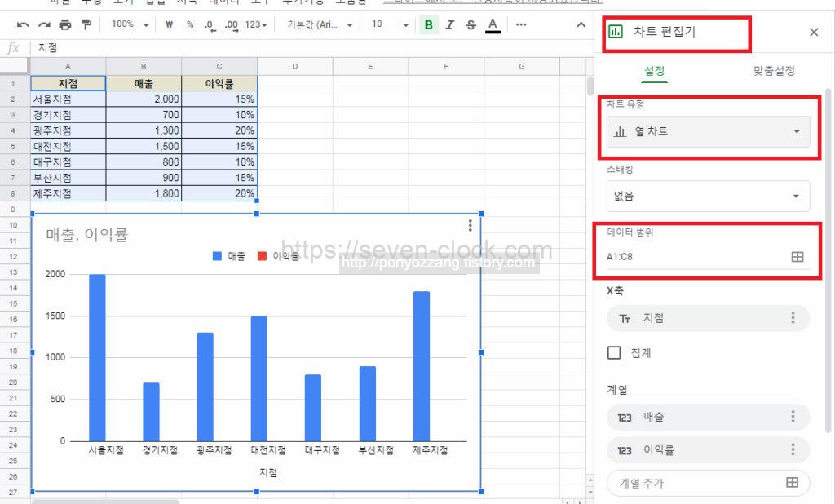This screenshot has height=504, width=835.
Task: Open options for the 이익률 series
Action: tap(792, 450)
